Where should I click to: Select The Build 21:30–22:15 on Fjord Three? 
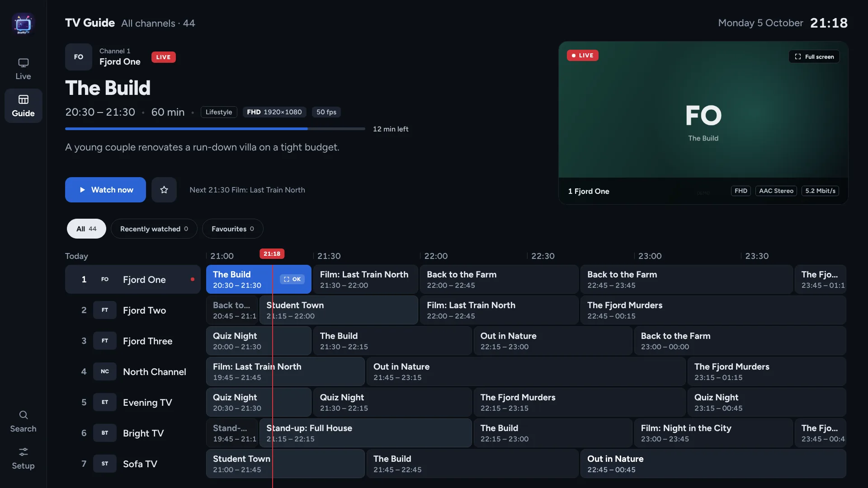coord(392,341)
